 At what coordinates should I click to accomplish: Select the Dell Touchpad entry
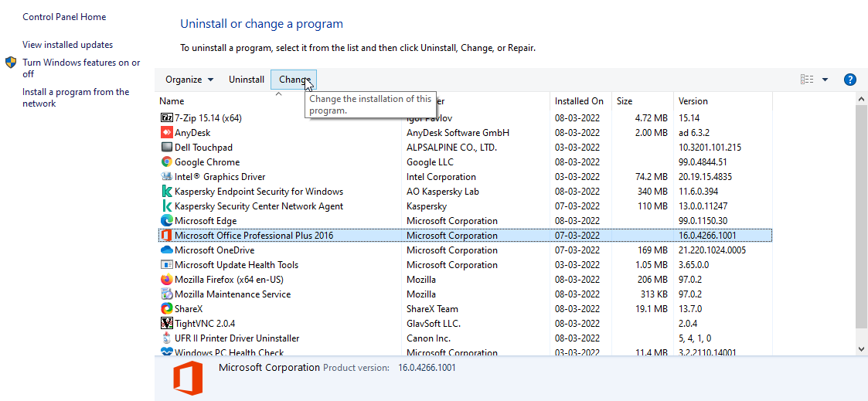tap(204, 147)
